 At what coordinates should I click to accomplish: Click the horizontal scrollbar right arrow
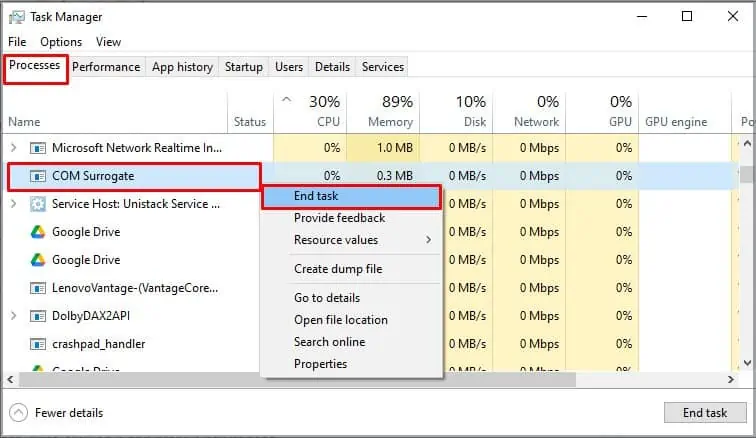(731, 380)
